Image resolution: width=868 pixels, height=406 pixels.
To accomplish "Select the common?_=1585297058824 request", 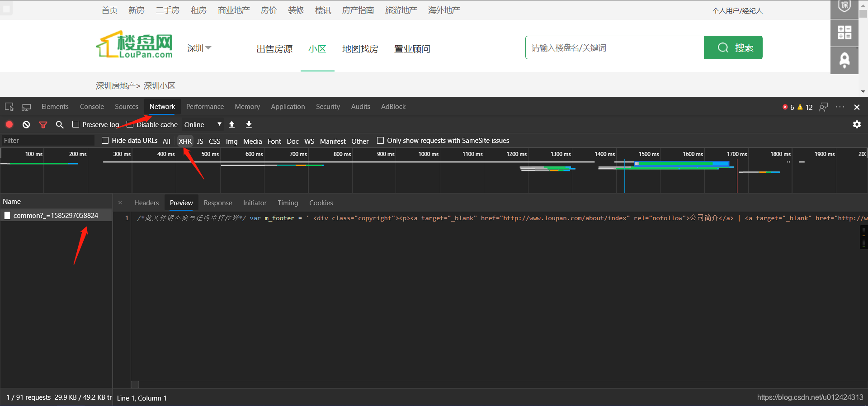I will [x=56, y=216].
